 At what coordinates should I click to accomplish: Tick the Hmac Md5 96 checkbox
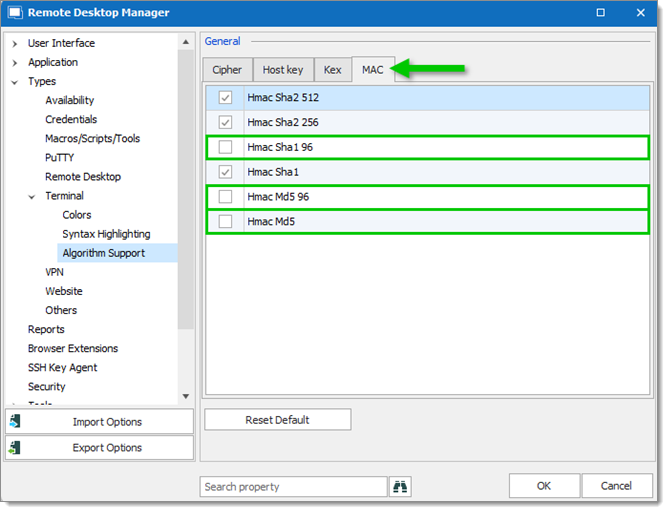[x=225, y=196]
